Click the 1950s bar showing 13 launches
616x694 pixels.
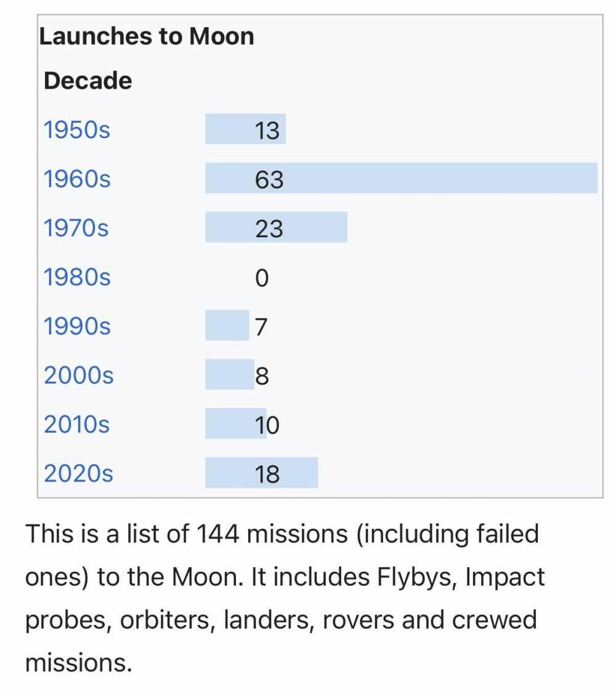[x=245, y=129]
